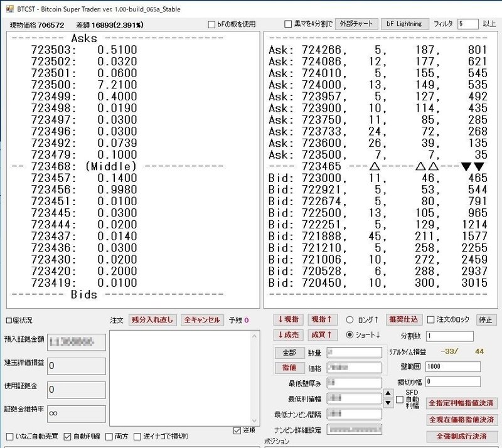Click the down arrow stepper beside 最低利確幅
Viewport: 502px width, 448px height.
coord(388,403)
